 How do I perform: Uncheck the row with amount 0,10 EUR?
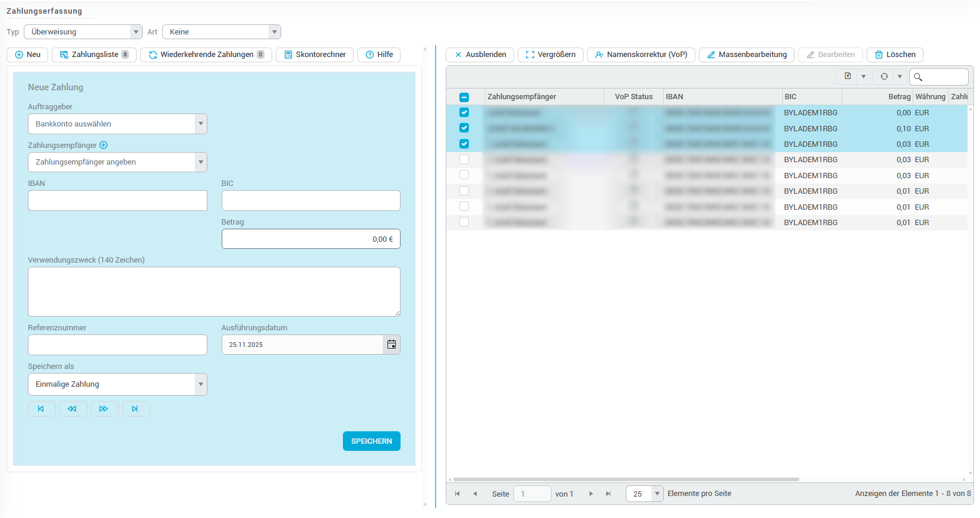point(464,128)
